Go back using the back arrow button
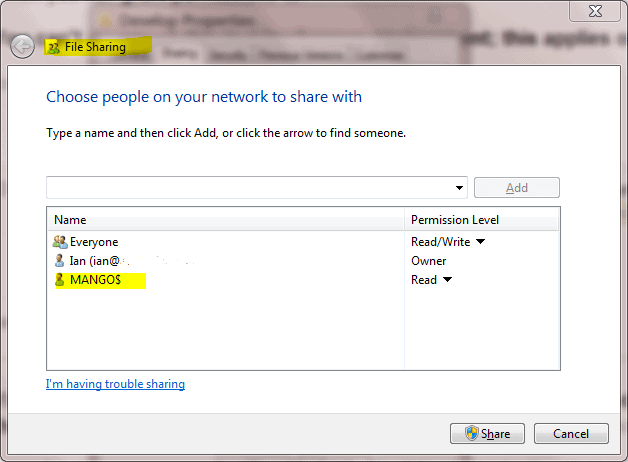628x462 pixels. point(22,46)
